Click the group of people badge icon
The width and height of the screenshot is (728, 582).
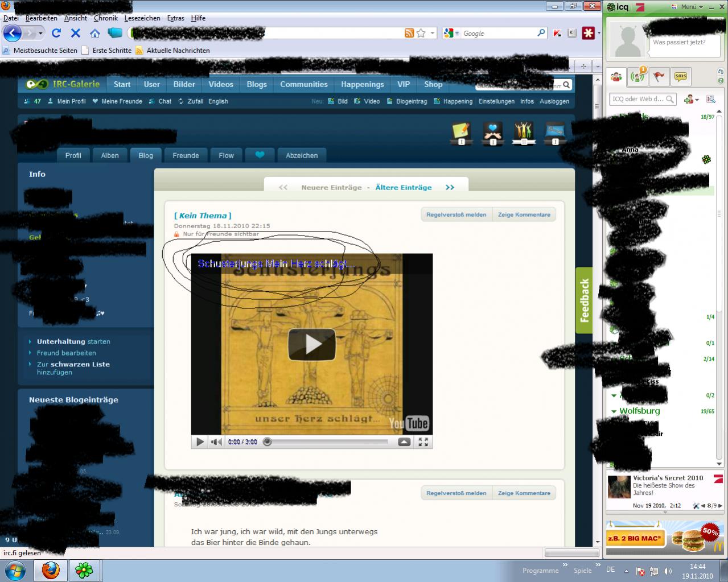pos(524,133)
